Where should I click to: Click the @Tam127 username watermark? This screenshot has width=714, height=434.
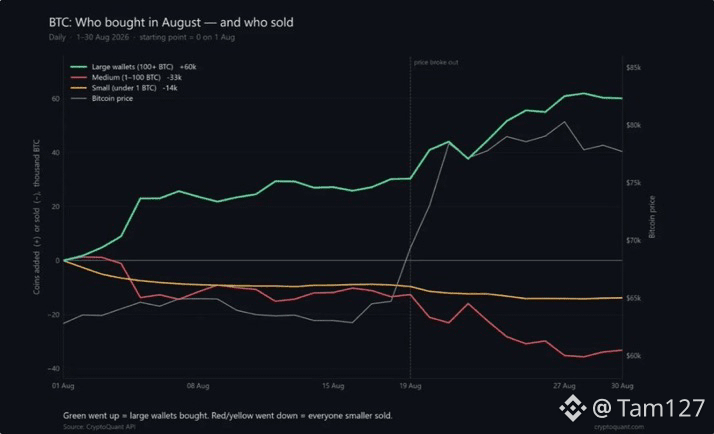[648, 408]
